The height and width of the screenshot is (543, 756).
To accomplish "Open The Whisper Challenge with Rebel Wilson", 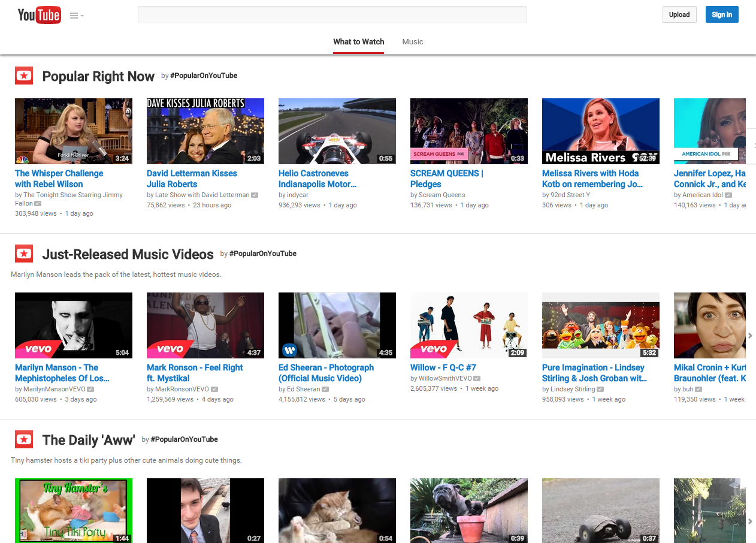I will (x=59, y=179).
